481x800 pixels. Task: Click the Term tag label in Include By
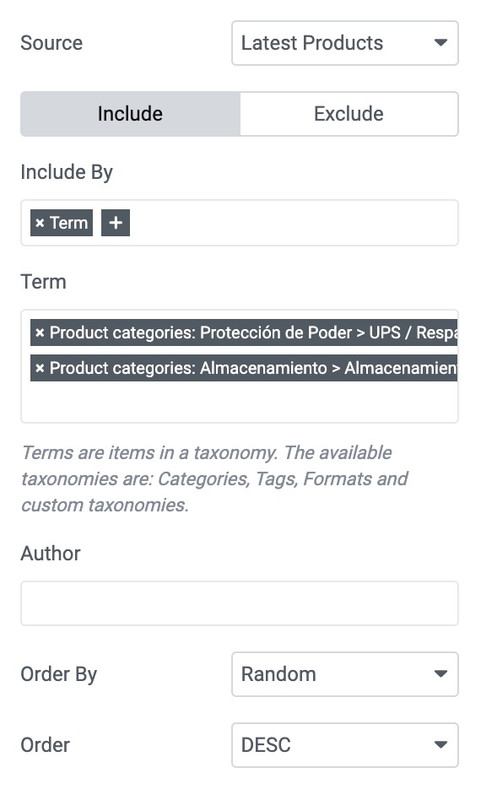[x=69, y=223]
